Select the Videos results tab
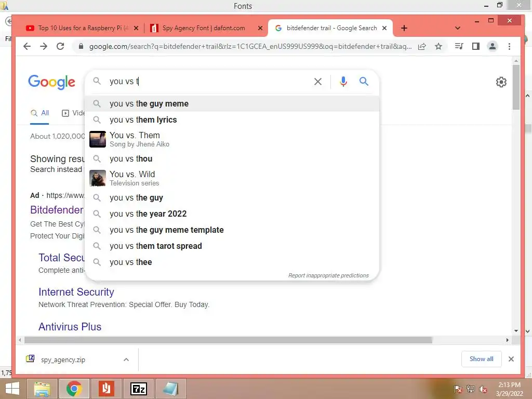 tap(73, 113)
